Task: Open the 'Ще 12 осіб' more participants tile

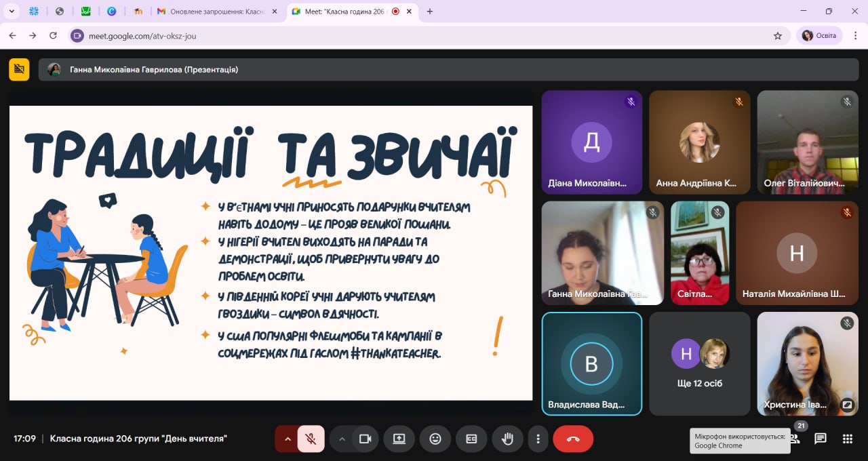Action: pyautogui.click(x=700, y=363)
